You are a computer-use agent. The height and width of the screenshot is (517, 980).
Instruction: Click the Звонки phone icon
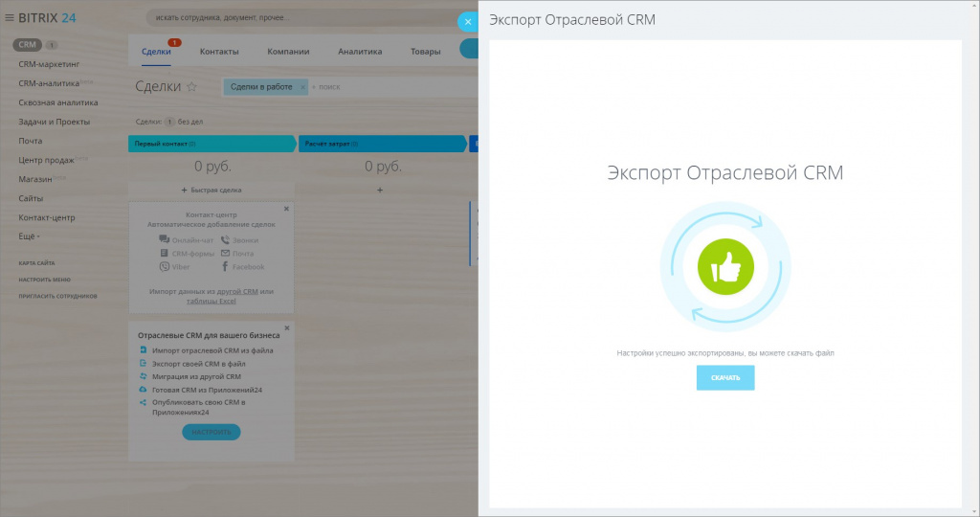pos(225,239)
